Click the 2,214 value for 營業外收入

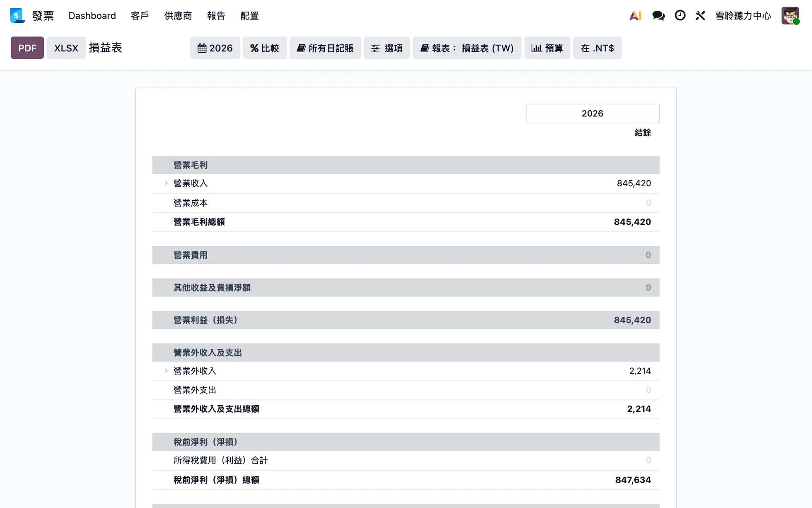(640, 371)
